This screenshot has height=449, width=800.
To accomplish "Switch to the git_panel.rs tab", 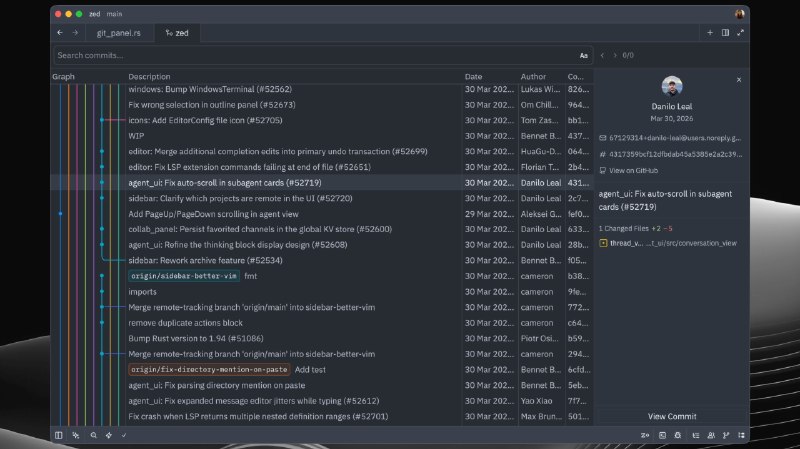I will coord(118,33).
